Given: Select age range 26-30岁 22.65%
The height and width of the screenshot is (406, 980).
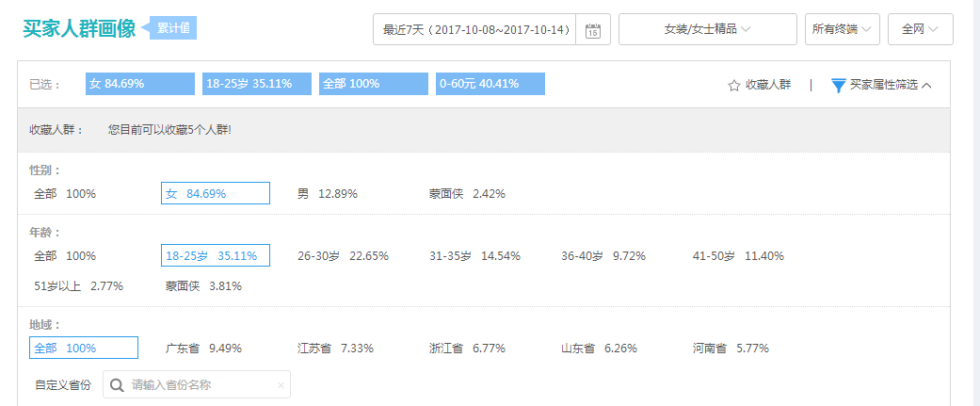Looking at the screenshot, I should coord(343,255).
